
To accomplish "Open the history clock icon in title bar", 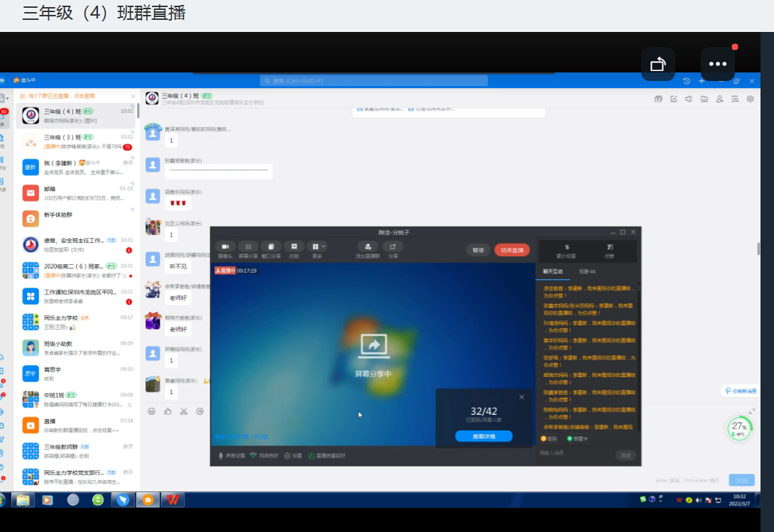I will [687, 81].
